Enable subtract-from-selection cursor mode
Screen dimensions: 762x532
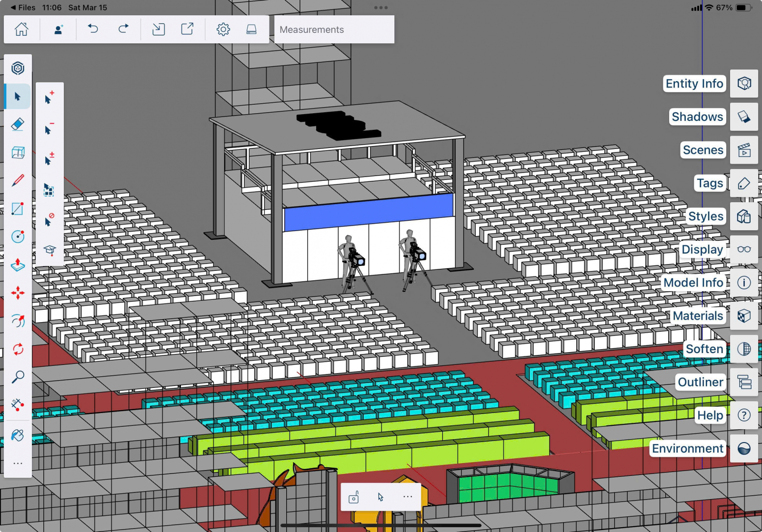tap(49, 129)
